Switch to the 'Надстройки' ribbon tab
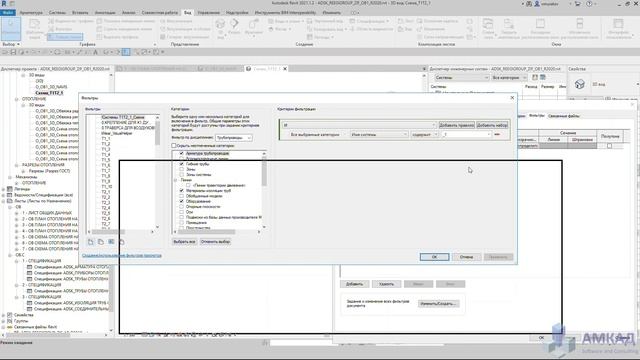 pos(237,13)
